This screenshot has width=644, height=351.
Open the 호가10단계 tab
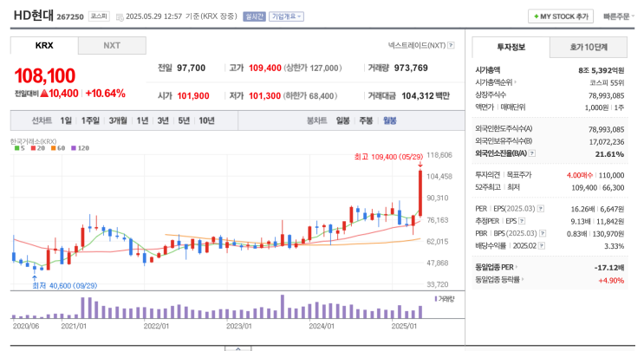[589, 47]
